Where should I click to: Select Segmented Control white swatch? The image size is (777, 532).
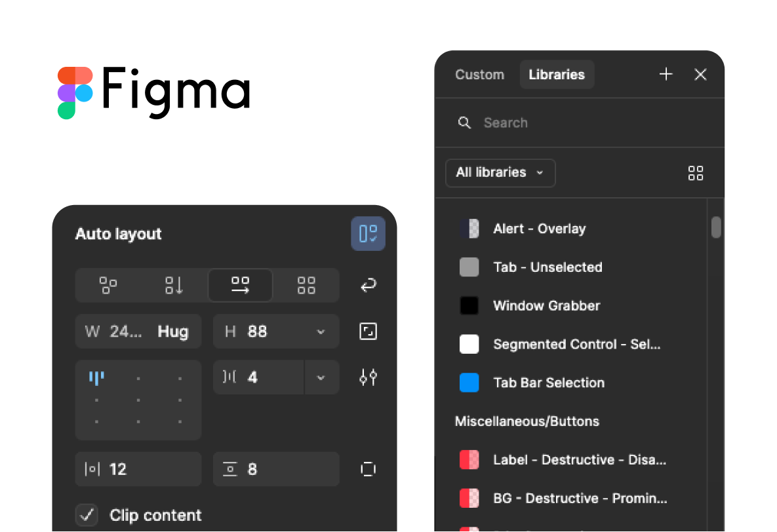coord(469,344)
